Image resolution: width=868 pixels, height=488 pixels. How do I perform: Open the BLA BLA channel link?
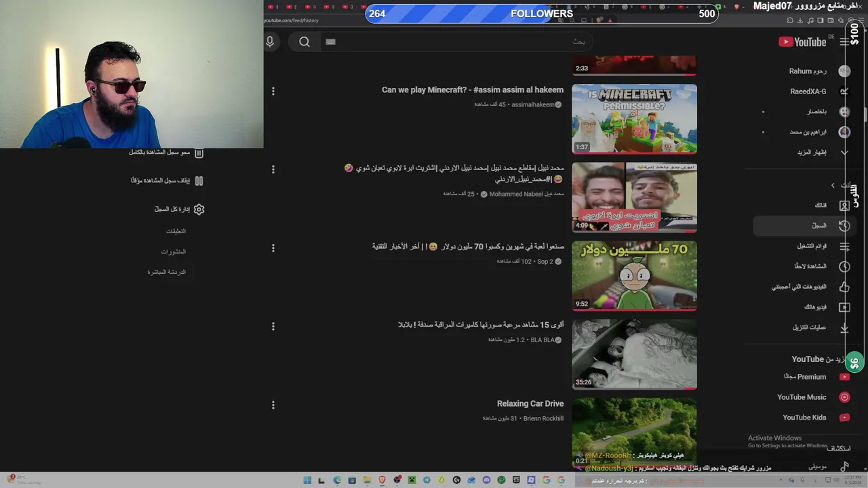[542, 340]
